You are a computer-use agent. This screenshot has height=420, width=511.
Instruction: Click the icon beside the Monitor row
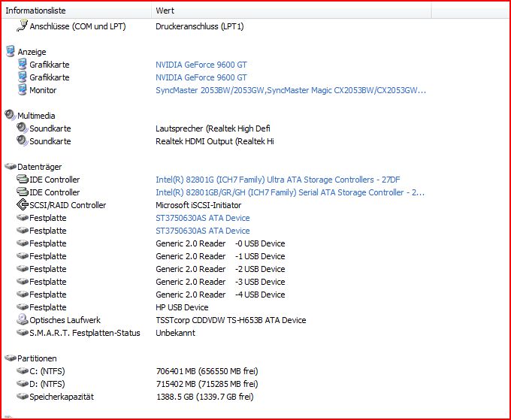pos(22,89)
